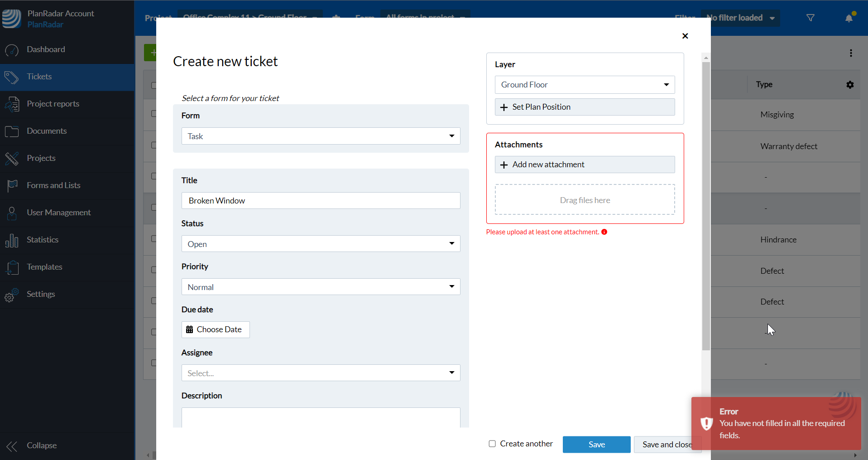868x460 pixels.
Task: Expand the Layer dropdown showing Ground Floor
Action: (x=585, y=85)
